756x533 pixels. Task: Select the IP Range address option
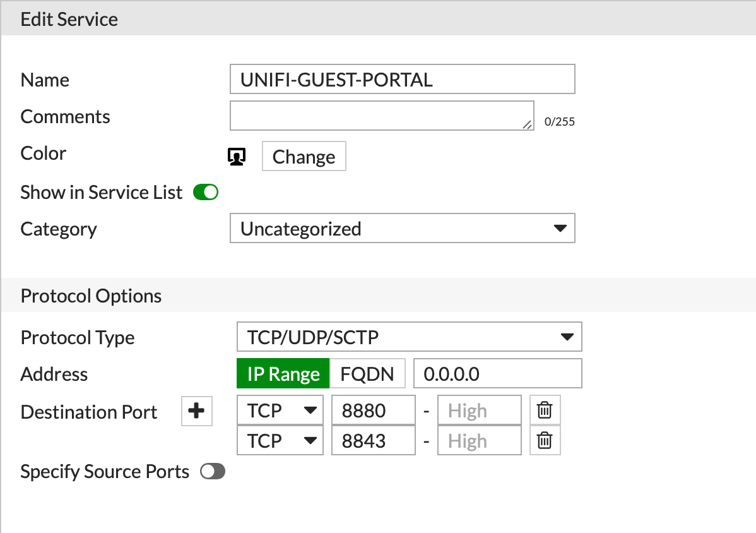tap(283, 374)
